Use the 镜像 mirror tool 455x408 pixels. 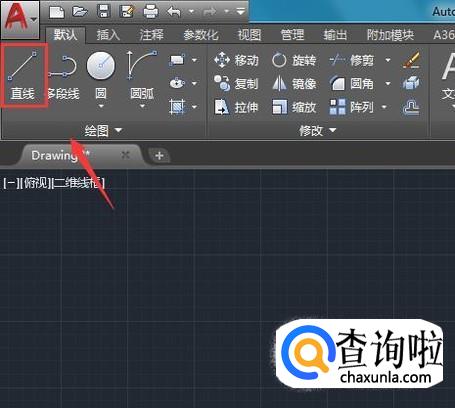294,84
